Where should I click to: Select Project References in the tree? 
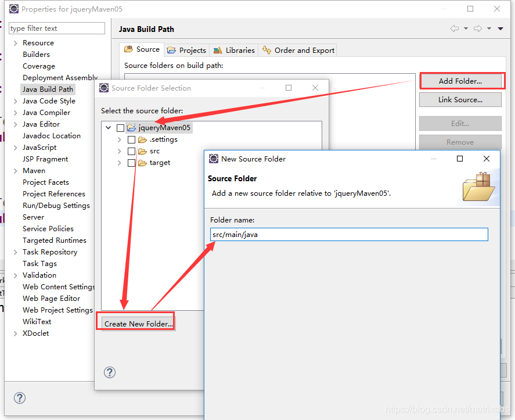click(x=54, y=194)
